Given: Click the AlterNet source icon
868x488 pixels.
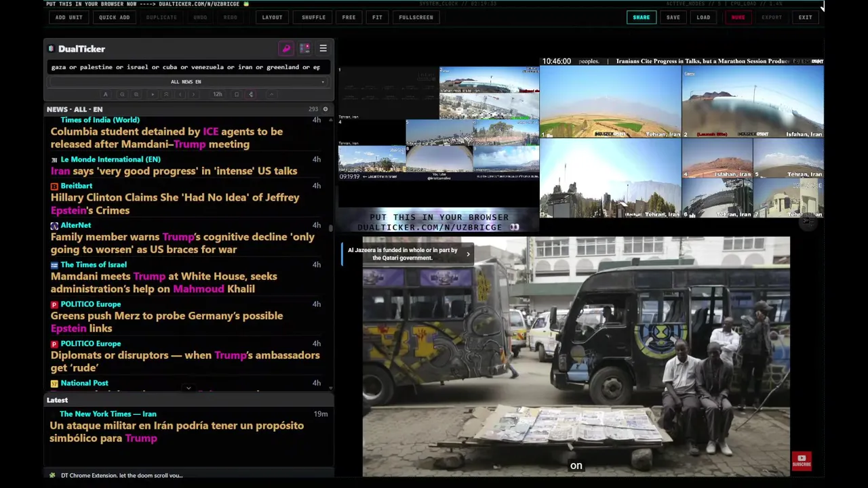Looking at the screenshot, I should [54, 225].
